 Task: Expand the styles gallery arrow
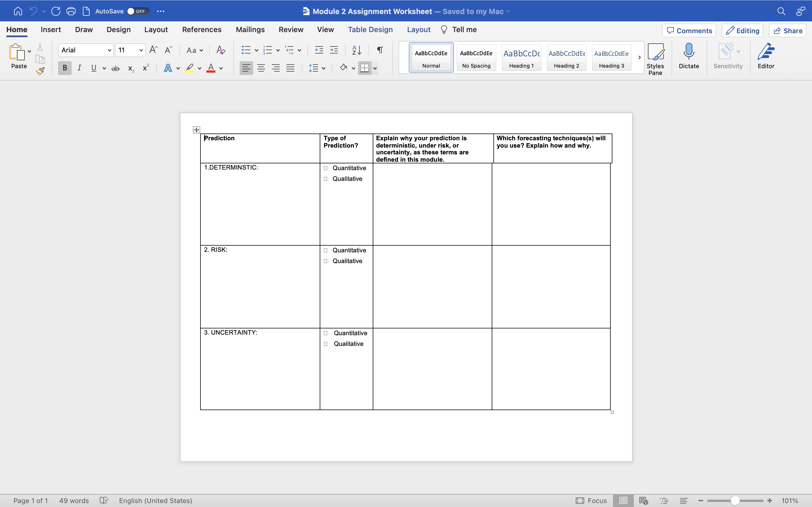point(639,57)
